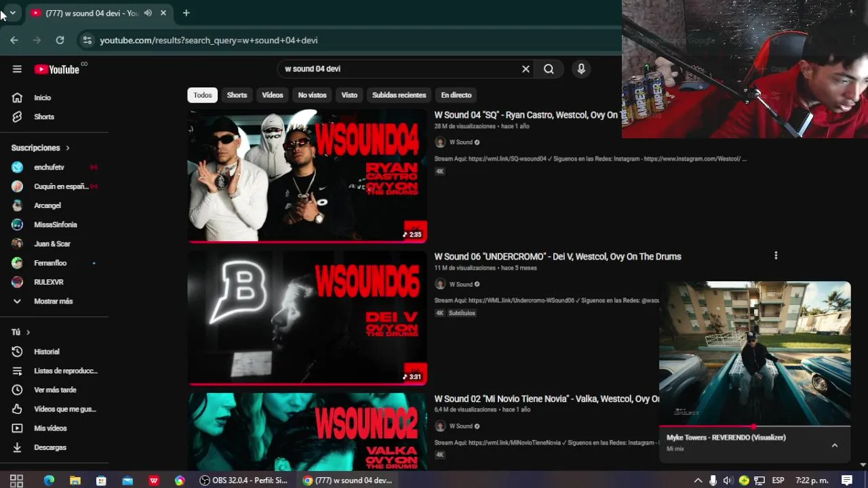Expand the Tú section chevron

(x=28, y=332)
